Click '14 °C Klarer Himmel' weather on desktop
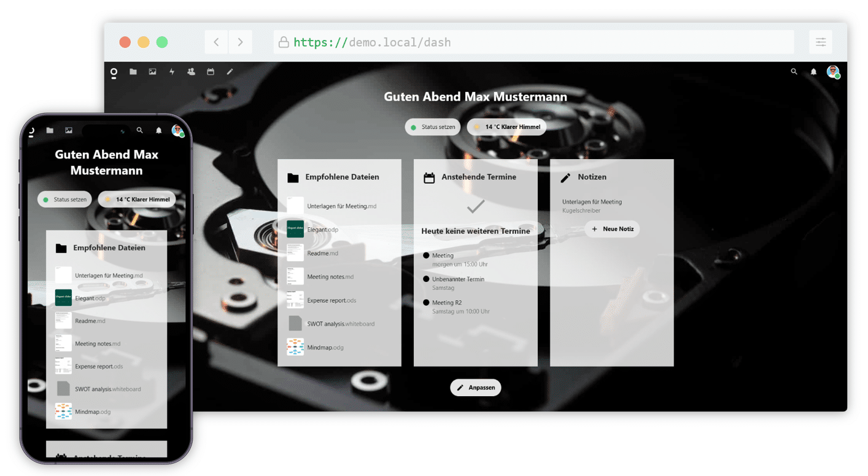 (x=506, y=127)
